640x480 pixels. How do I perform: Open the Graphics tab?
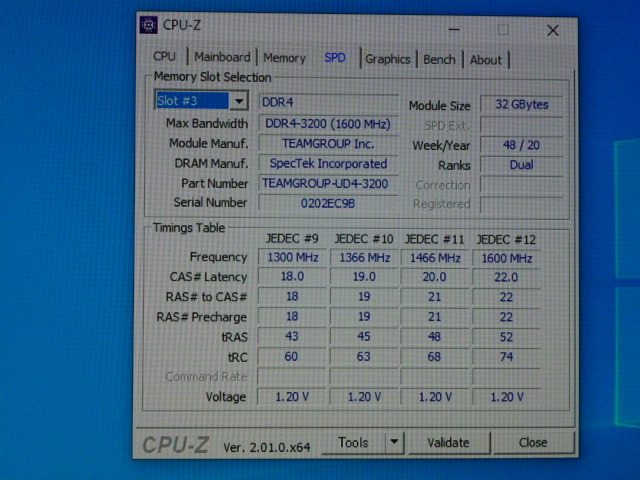click(388, 59)
